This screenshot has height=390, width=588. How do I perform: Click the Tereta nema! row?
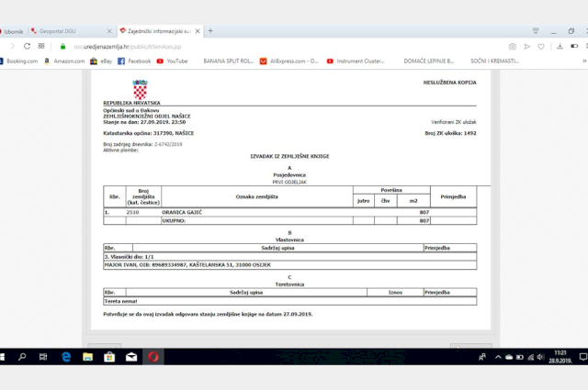point(290,301)
